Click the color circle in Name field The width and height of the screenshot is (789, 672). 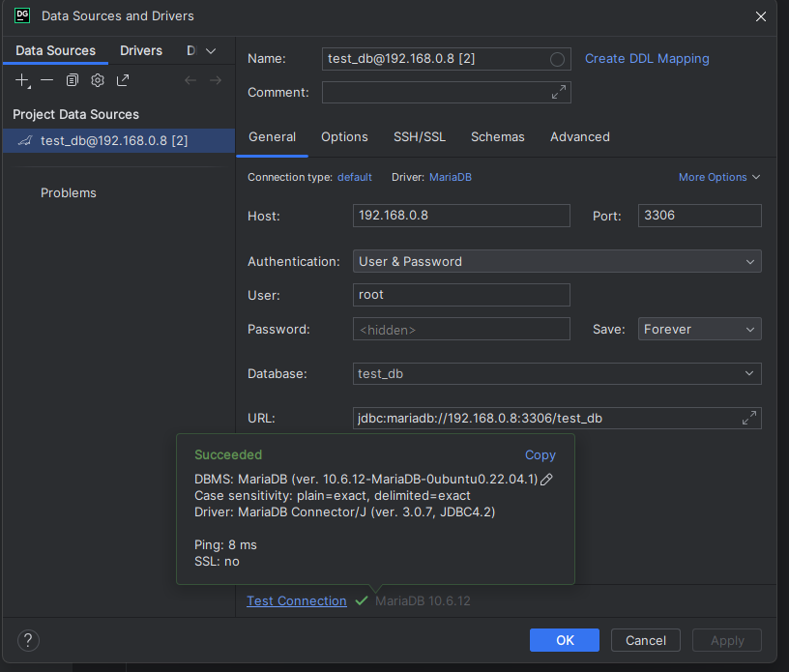(x=557, y=59)
